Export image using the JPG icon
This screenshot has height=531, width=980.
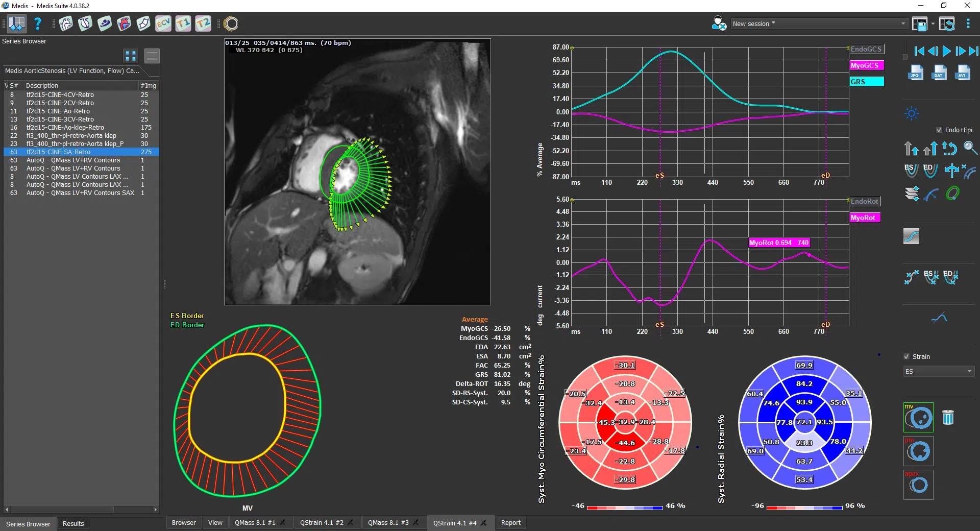tap(915, 73)
